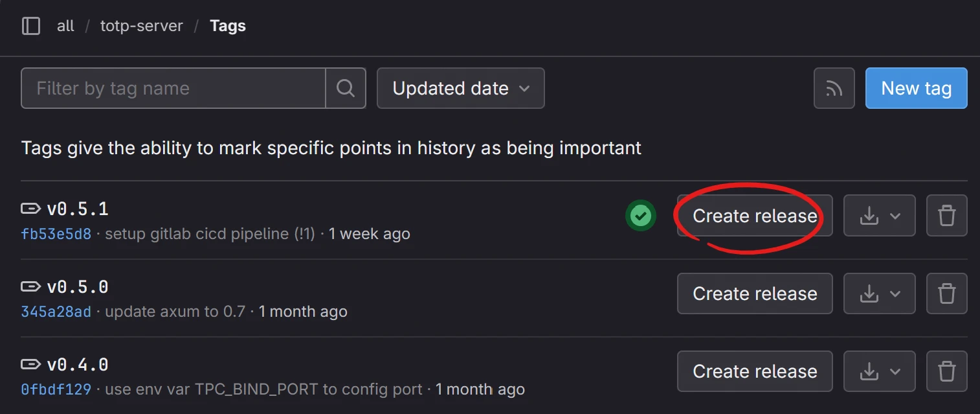Viewport: 980px width, 414px height.
Task: Delete the v0.4.0 tag
Action: (946, 371)
